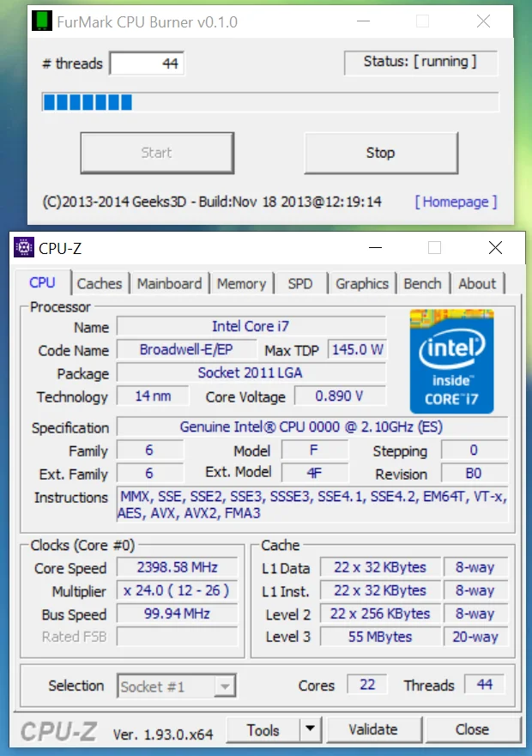Click the processor name 'Intel Core i7'

[251, 326]
